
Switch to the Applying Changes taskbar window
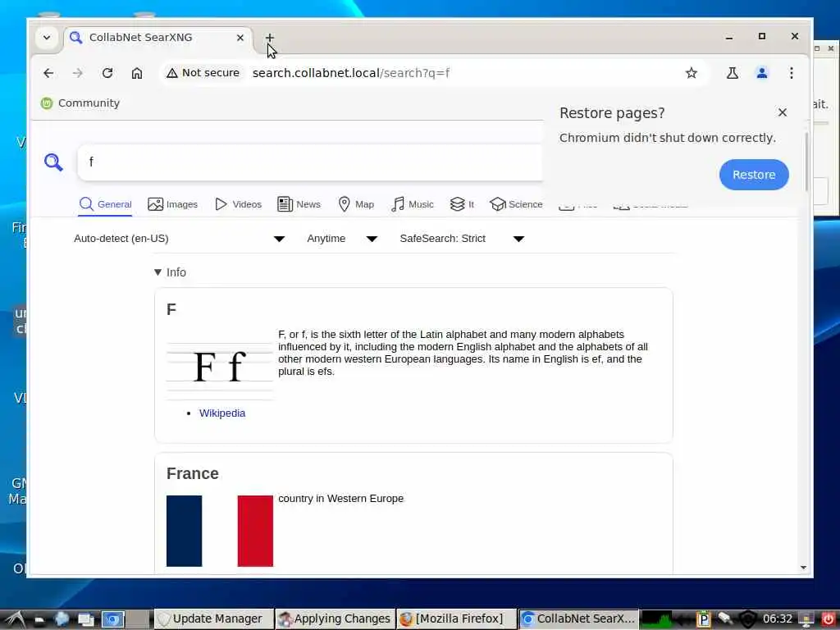(336, 619)
